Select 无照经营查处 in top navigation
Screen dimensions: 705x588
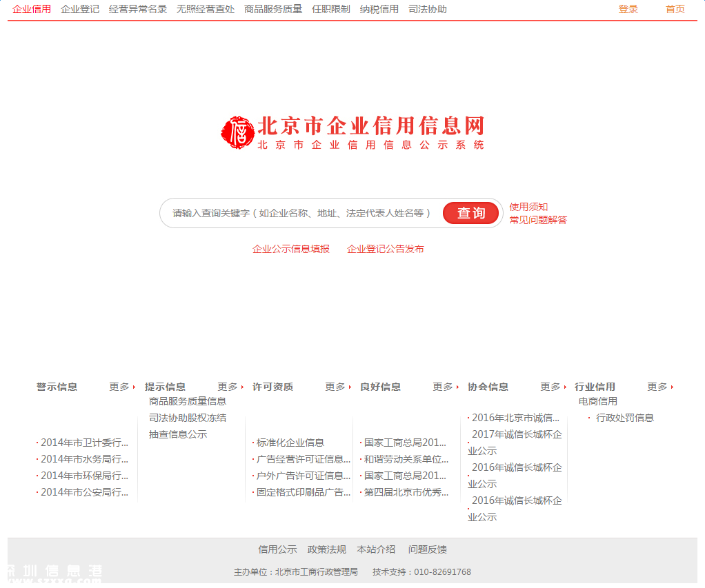tap(206, 9)
